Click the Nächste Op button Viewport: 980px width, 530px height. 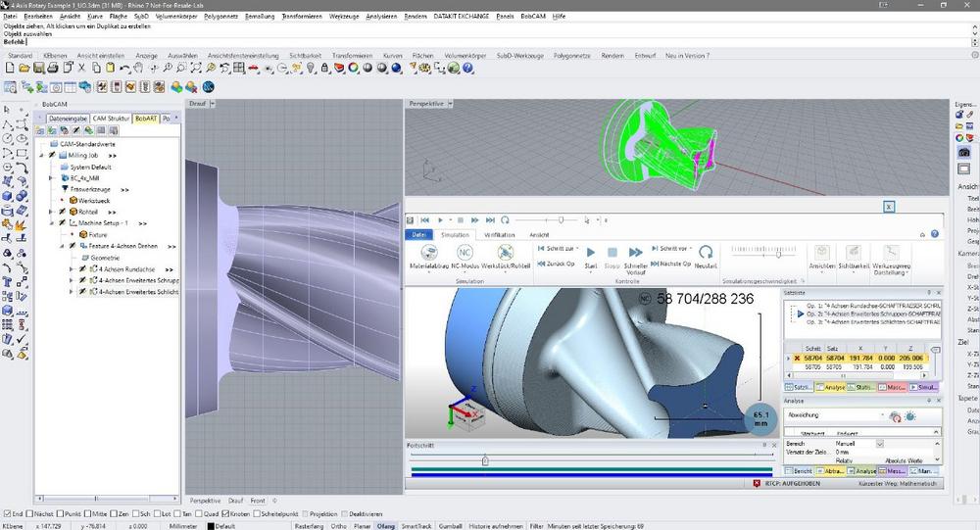pos(670,265)
